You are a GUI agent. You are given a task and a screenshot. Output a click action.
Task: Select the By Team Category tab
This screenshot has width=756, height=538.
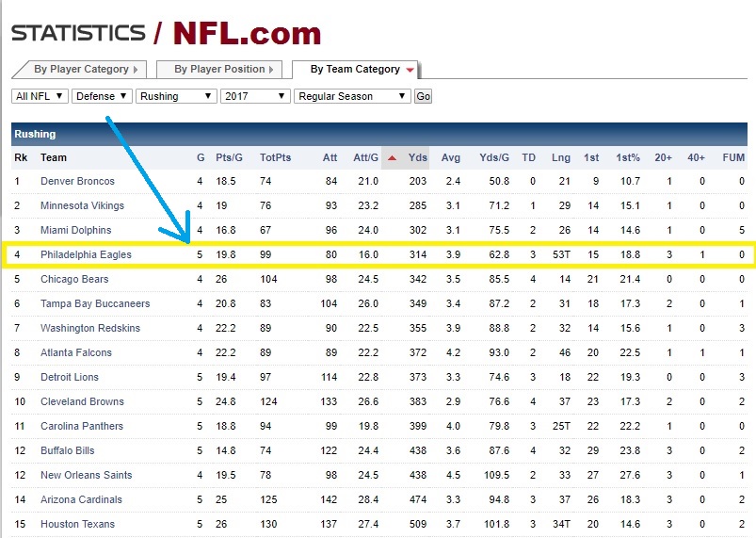(356, 70)
